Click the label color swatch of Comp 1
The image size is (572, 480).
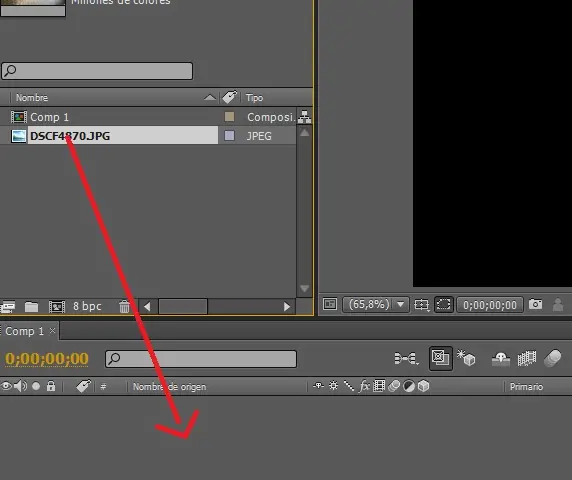229,117
